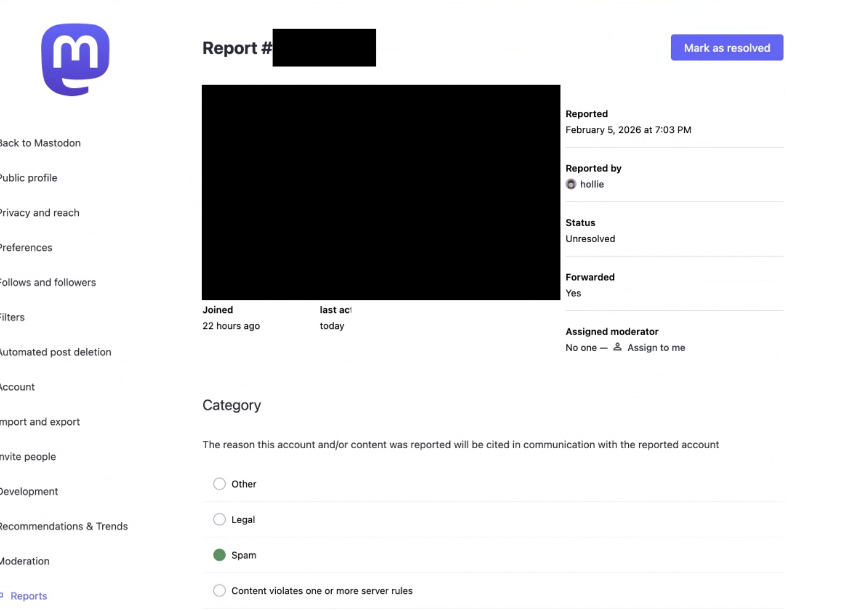Go Back to Mastodon
Screen dimensions: 868x611
point(40,143)
